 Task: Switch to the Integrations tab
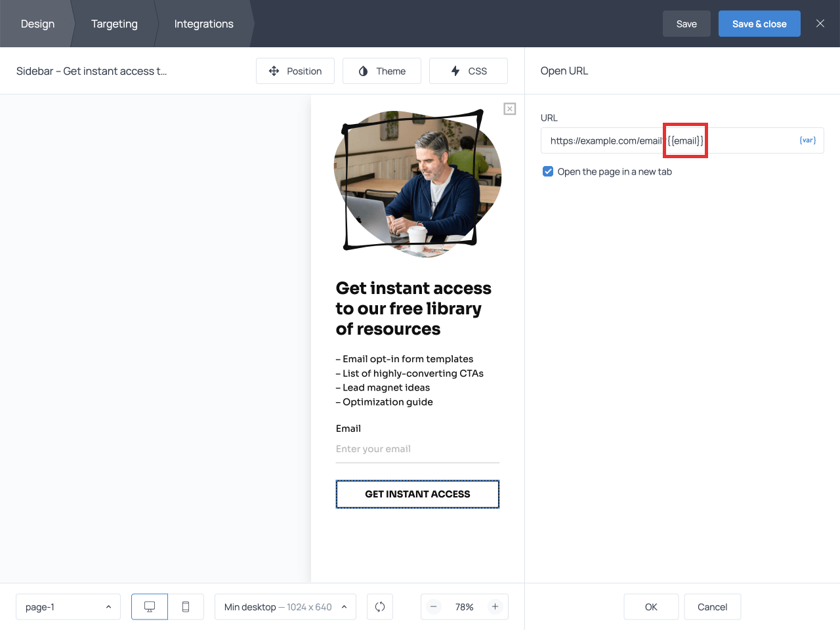point(203,24)
